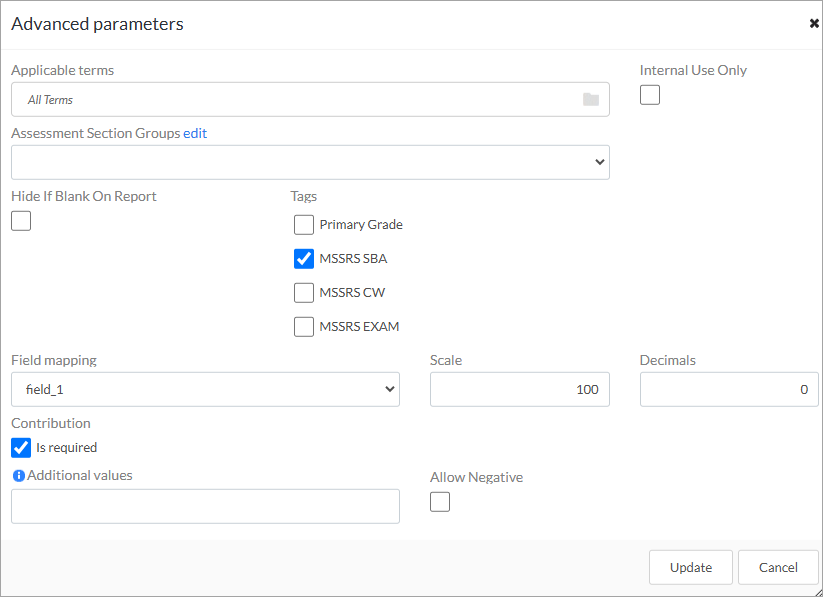Select the MSSRS CW tag checkbox
This screenshot has width=823, height=597.
pos(304,293)
